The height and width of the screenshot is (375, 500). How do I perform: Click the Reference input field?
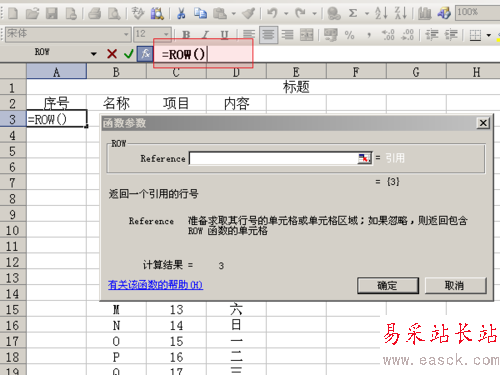pyautogui.click(x=273, y=158)
